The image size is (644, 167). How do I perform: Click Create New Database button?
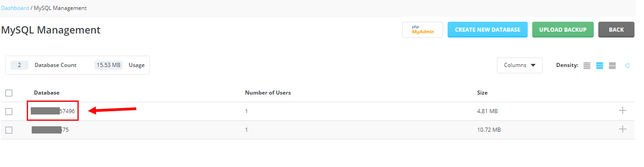pyautogui.click(x=487, y=30)
